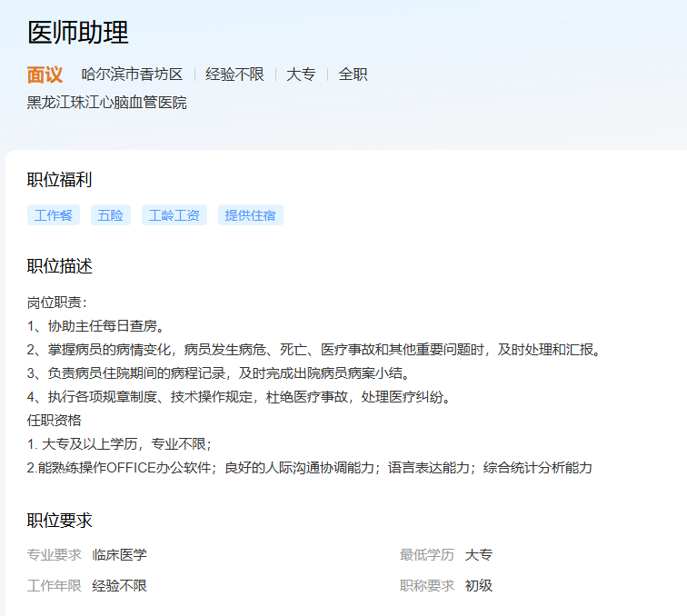Click the 岗位职责 label
This screenshot has height=616, width=687.
(x=56, y=302)
